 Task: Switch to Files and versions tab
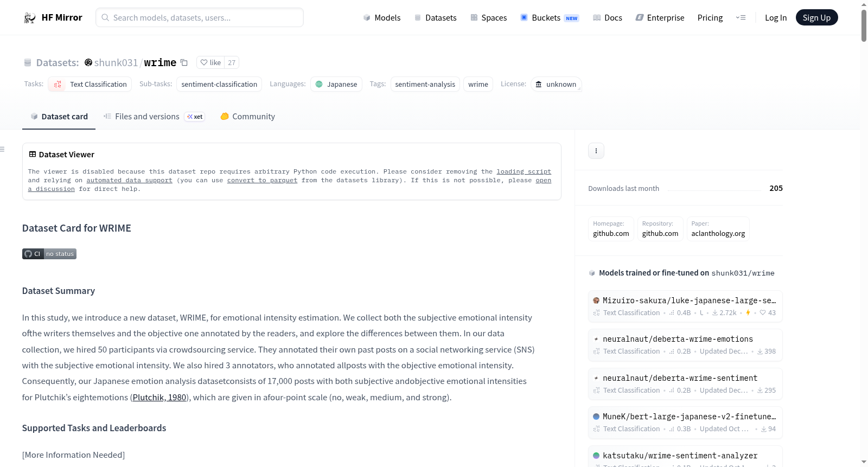point(154,117)
